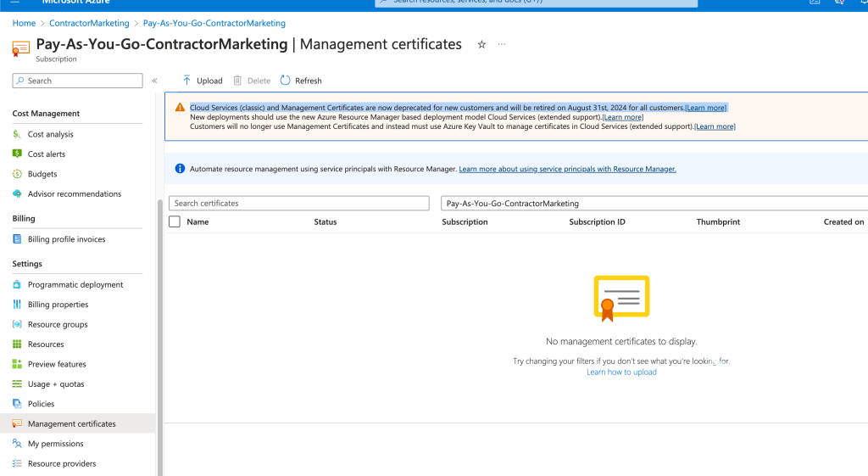Image resolution: width=868 pixels, height=476 pixels.
Task: Click the Preview features icon
Action: click(17, 364)
